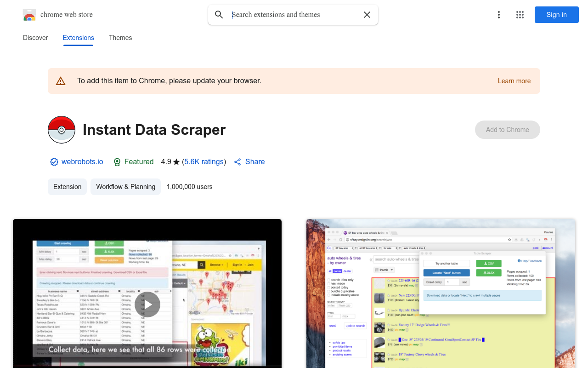
Task: Click the rating star icon
Action: pyautogui.click(x=176, y=162)
